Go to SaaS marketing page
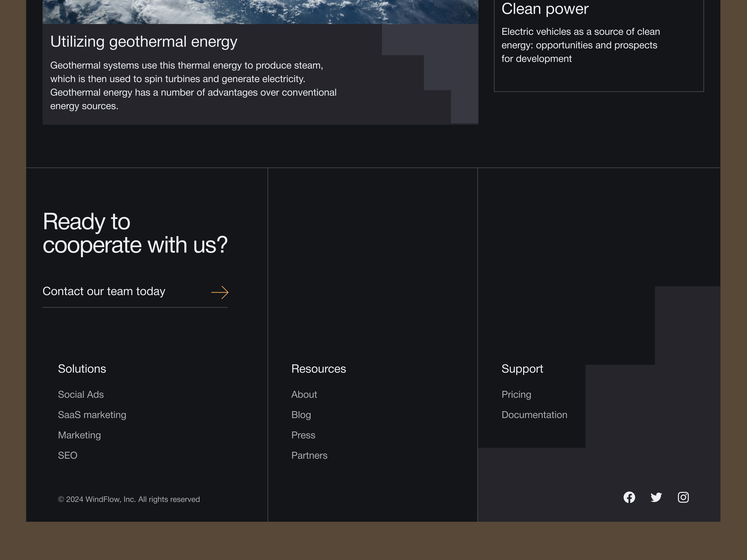 [92, 415]
